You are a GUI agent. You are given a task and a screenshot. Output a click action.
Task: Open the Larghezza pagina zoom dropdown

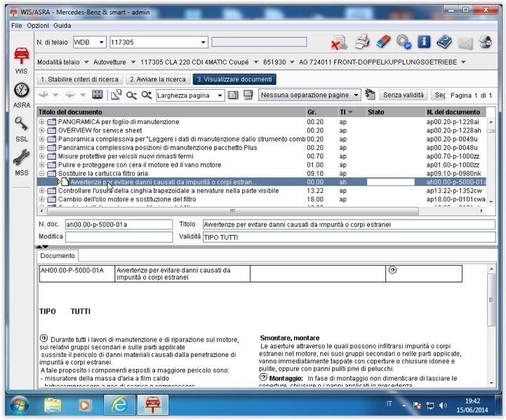pyautogui.click(x=220, y=95)
